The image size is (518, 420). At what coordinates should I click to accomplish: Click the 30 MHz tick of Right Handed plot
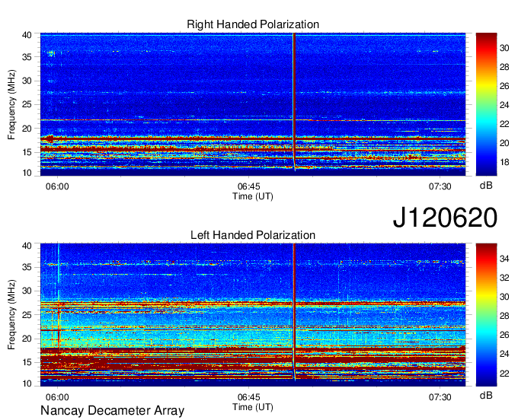pyautogui.click(x=27, y=81)
